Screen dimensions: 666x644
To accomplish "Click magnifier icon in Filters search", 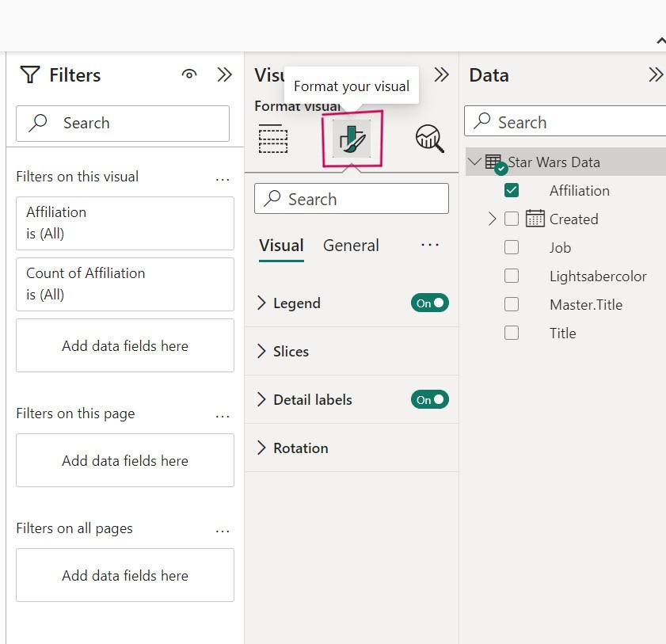I will click(x=38, y=123).
